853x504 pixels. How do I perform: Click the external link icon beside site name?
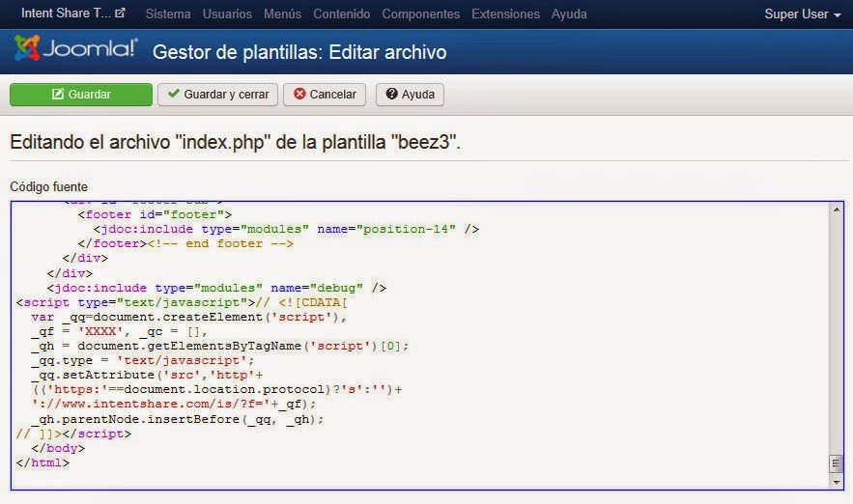point(120,14)
